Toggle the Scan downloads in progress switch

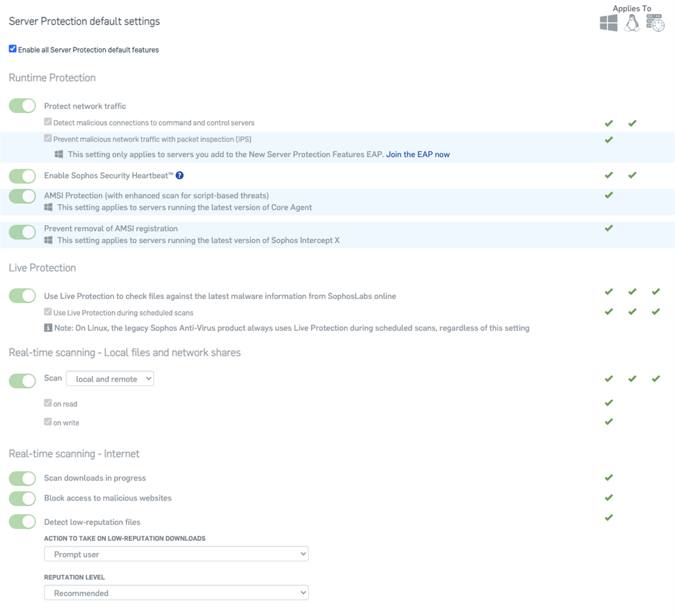tap(22, 478)
